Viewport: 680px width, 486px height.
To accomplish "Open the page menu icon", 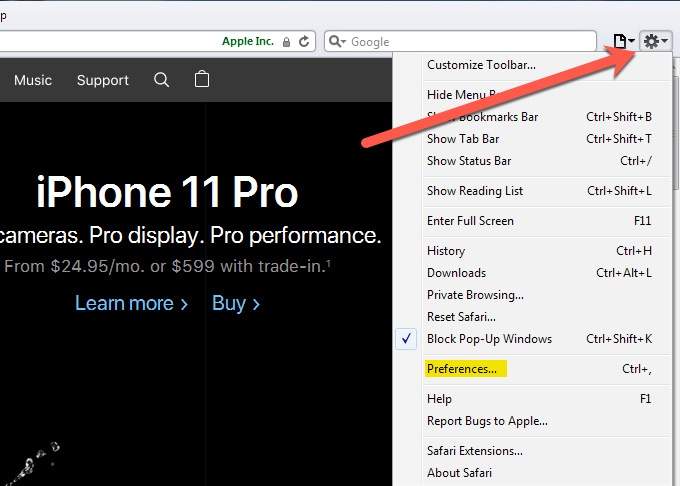I will (624, 42).
